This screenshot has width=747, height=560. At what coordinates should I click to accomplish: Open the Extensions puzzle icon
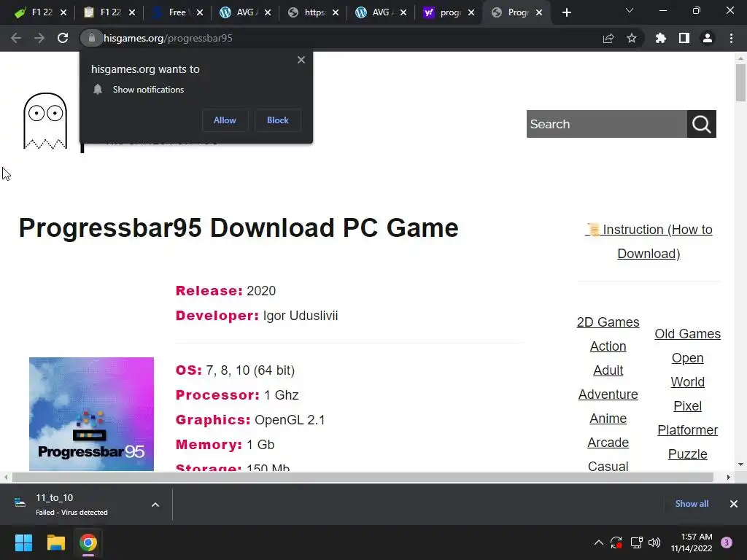(660, 38)
